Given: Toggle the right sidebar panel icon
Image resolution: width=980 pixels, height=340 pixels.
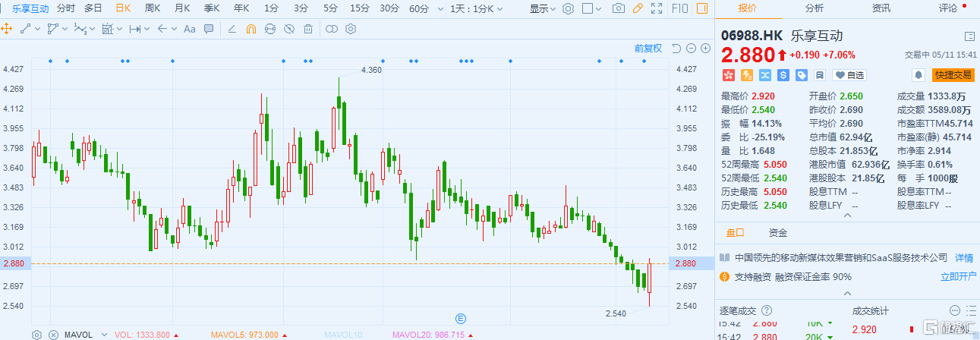Looking at the screenshot, I should click(703, 9).
